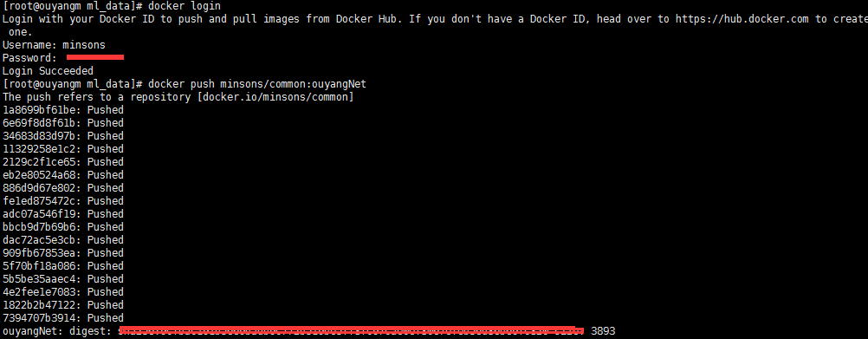This screenshot has height=339, width=868.
Task: Click layer ID 34683d83d97b
Action: pos(42,136)
